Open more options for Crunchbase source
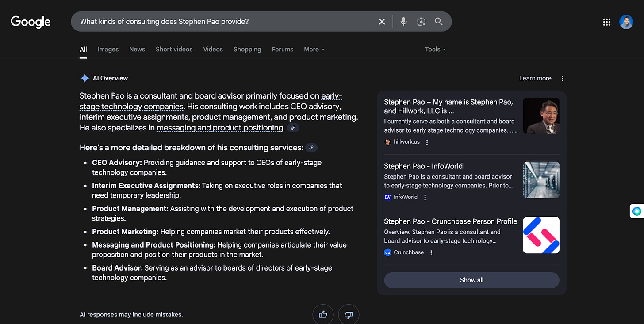The width and height of the screenshot is (644, 324). click(x=431, y=253)
